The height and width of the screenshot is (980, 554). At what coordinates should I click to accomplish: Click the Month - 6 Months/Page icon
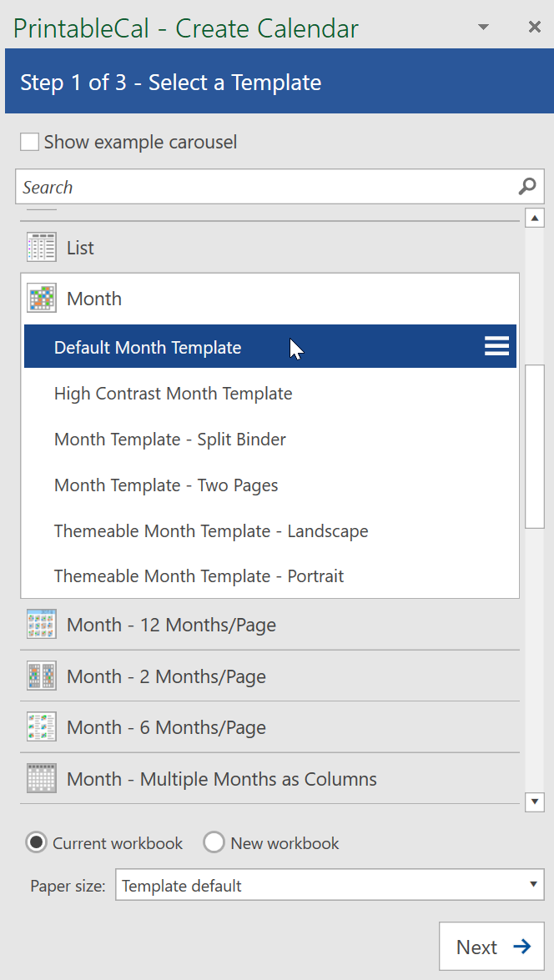click(41, 727)
